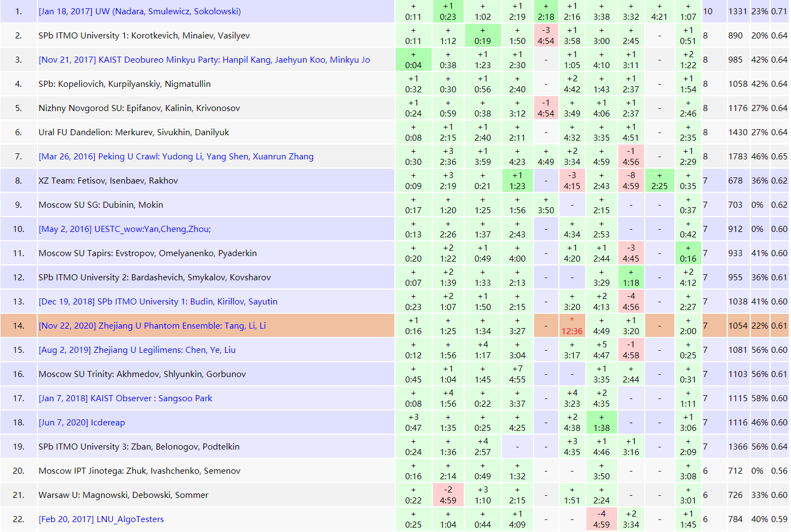Image resolution: width=791 pixels, height=532 pixels.
Task: Click the SPb ITMO University 3 team name
Action: 139,447
